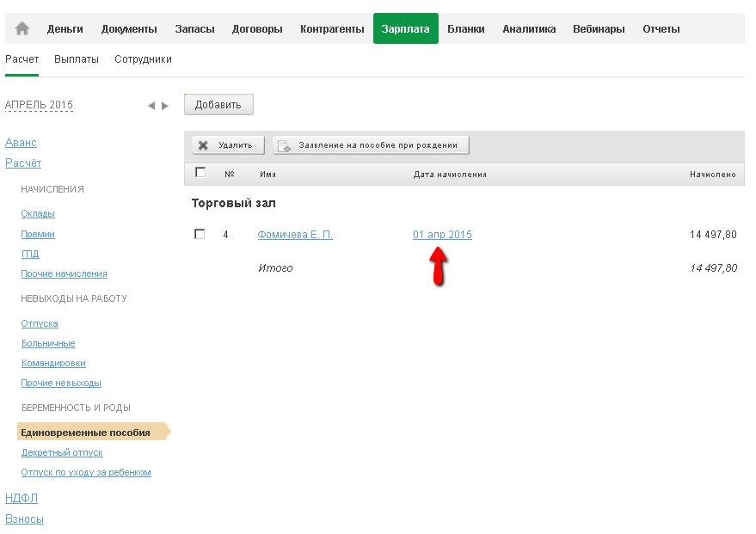The height and width of the screenshot is (534, 756).
Task: Click the Добавить button
Action: click(218, 105)
